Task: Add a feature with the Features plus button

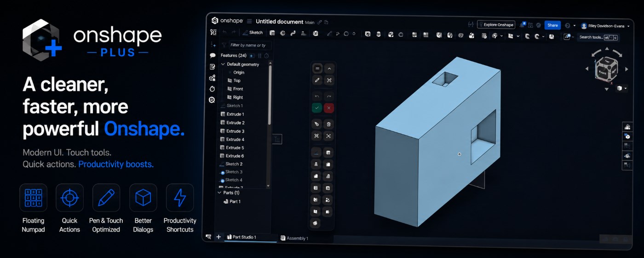Action: click(251, 56)
